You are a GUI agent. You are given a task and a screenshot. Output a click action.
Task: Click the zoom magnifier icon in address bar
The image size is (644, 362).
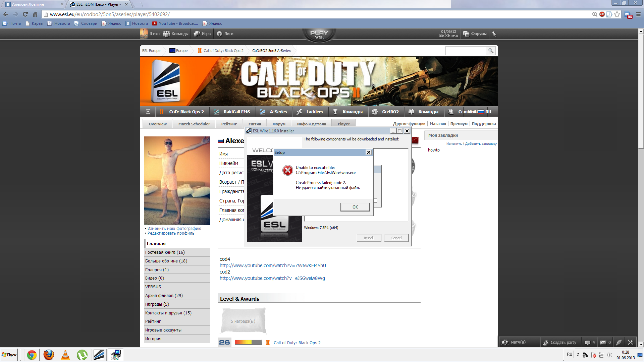pyautogui.click(x=595, y=14)
